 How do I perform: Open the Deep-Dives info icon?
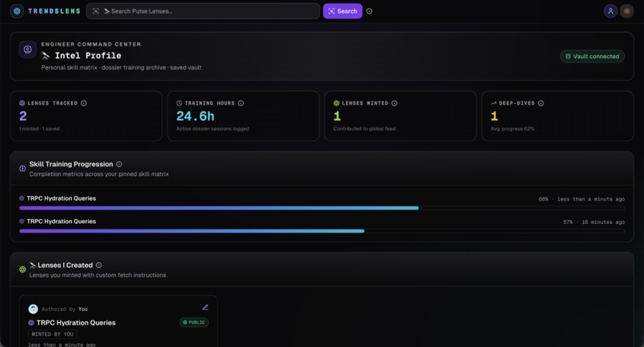(541, 103)
